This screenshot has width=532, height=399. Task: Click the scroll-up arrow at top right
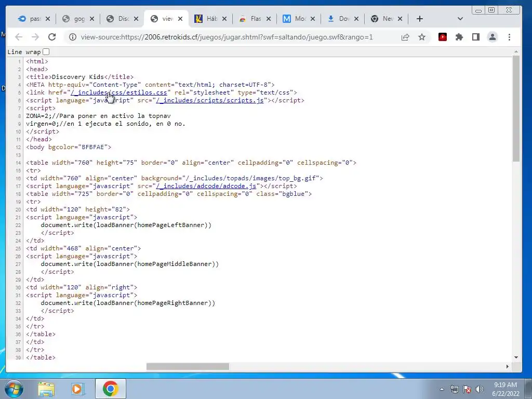pos(516,51)
